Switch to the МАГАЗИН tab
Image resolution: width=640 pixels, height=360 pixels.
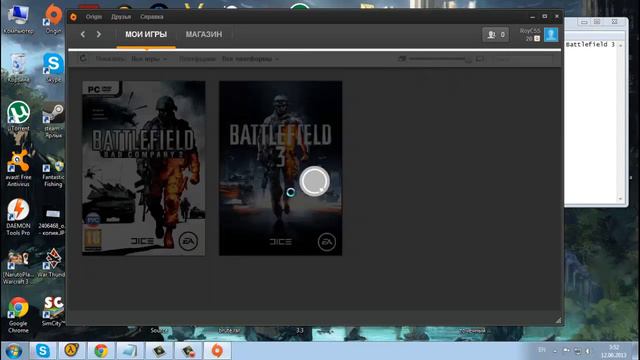click(x=204, y=35)
